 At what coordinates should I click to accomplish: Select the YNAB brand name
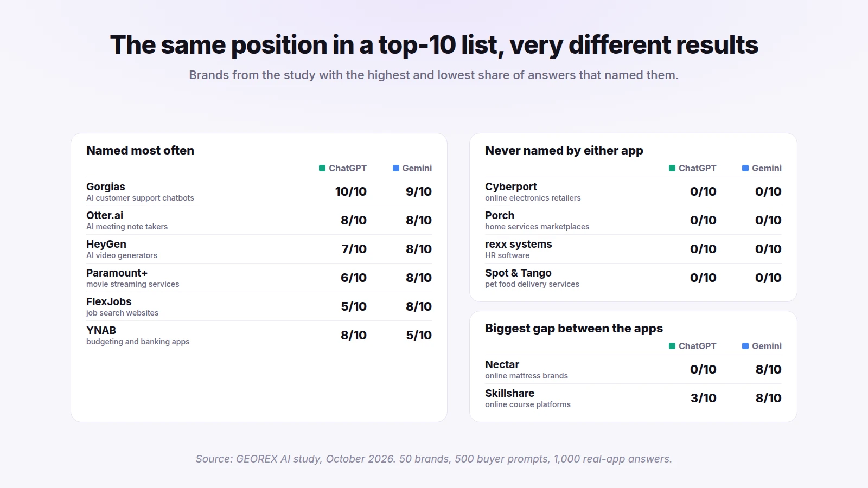tap(101, 330)
